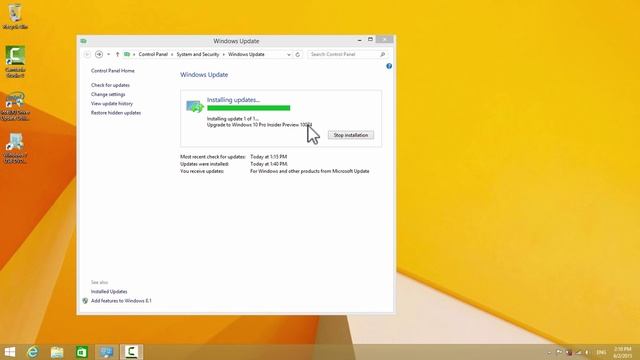Open the fourth desktop shortcut below the Intel icon
The width and height of the screenshot is (640, 360).
click(16, 148)
